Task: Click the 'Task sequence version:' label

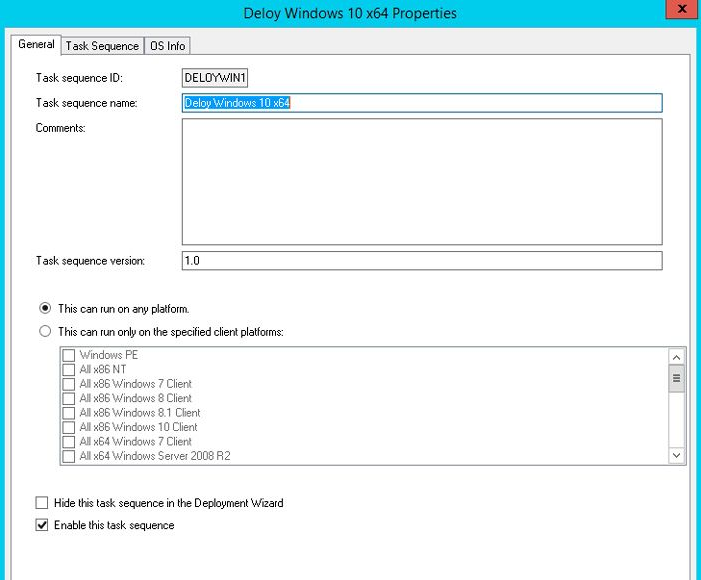Action: coord(90,261)
